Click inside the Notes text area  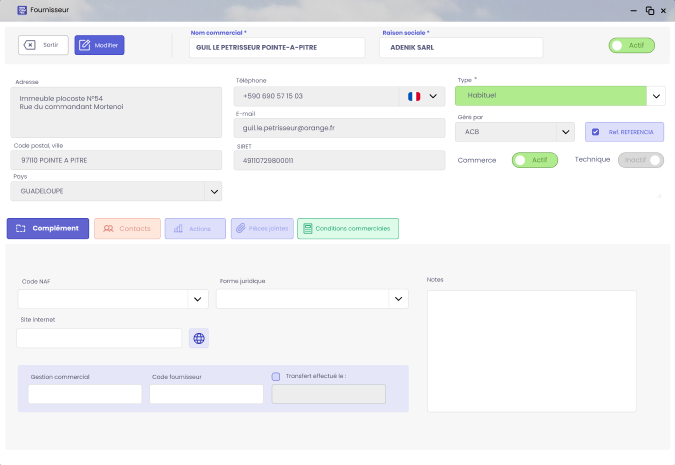(x=531, y=350)
